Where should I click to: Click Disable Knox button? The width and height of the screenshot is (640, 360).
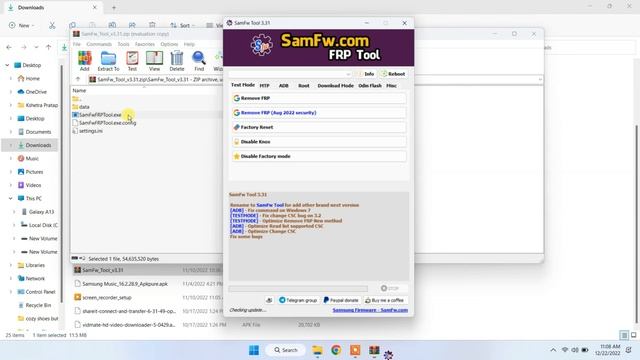tap(319, 142)
